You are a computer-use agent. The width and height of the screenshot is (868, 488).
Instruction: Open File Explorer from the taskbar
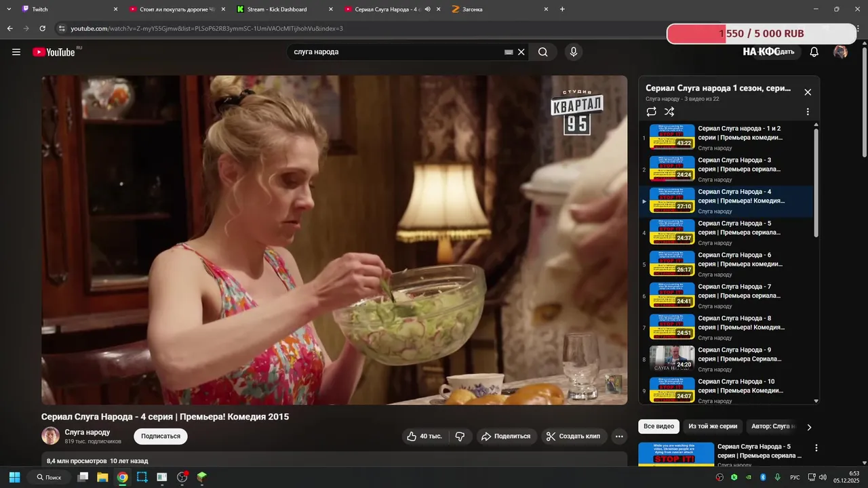point(102,477)
